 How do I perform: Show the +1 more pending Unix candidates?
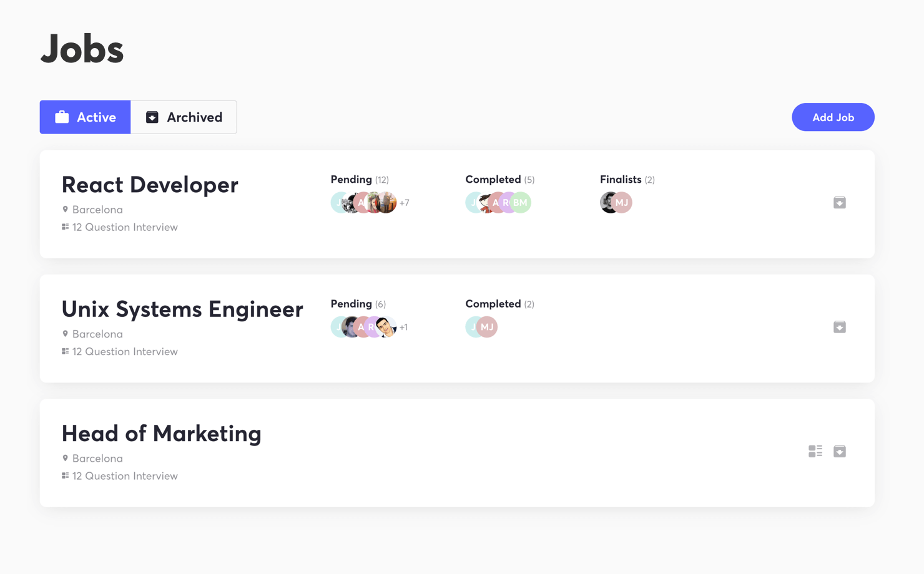coord(404,327)
